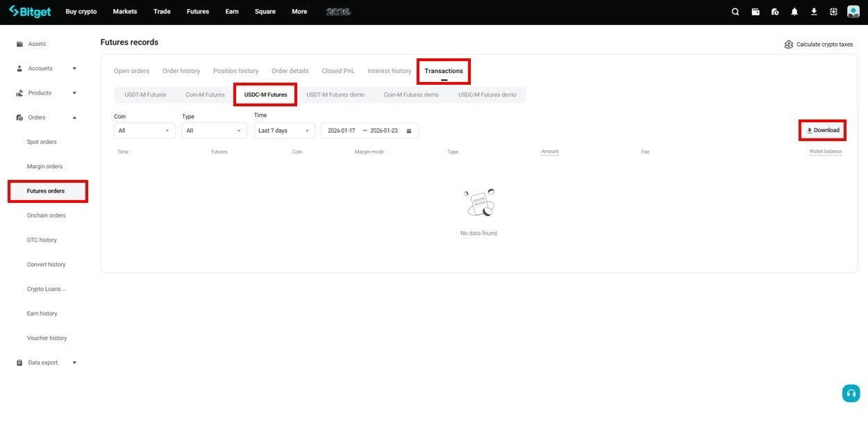Open Assets in the sidebar

[x=37, y=44]
